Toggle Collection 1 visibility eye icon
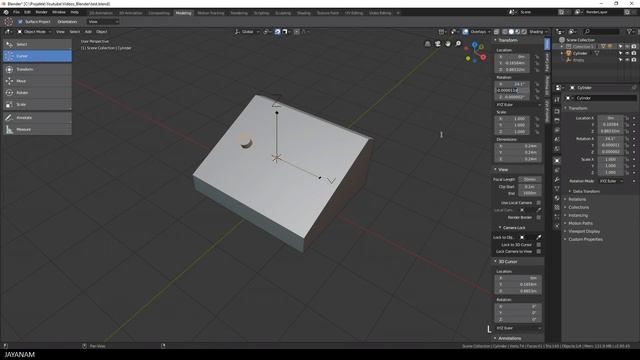This screenshot has height=360, width=640. tap(627, 47)
